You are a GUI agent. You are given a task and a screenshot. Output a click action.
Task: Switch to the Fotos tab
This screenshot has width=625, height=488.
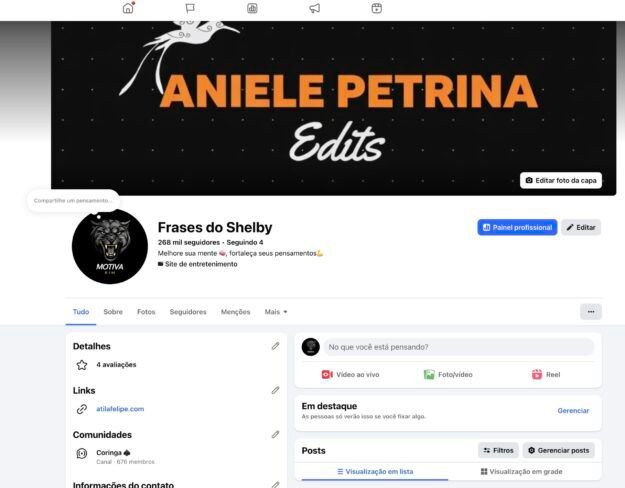click(146, 312)
